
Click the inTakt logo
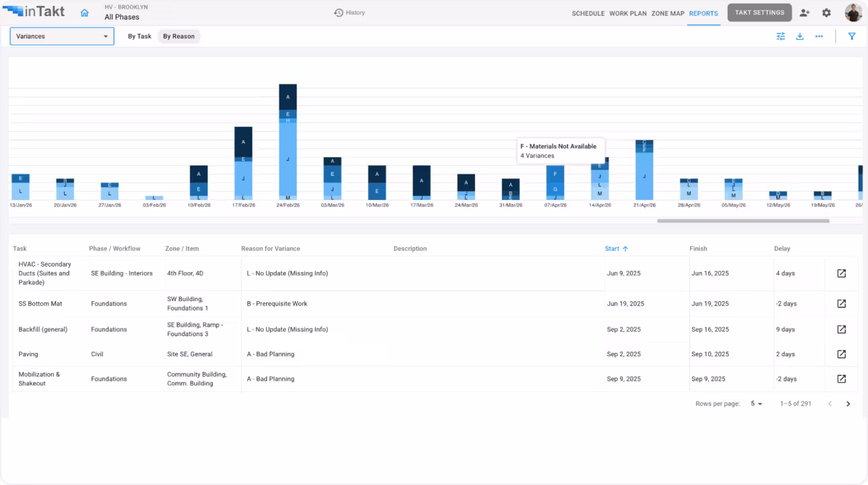[34, 11]
